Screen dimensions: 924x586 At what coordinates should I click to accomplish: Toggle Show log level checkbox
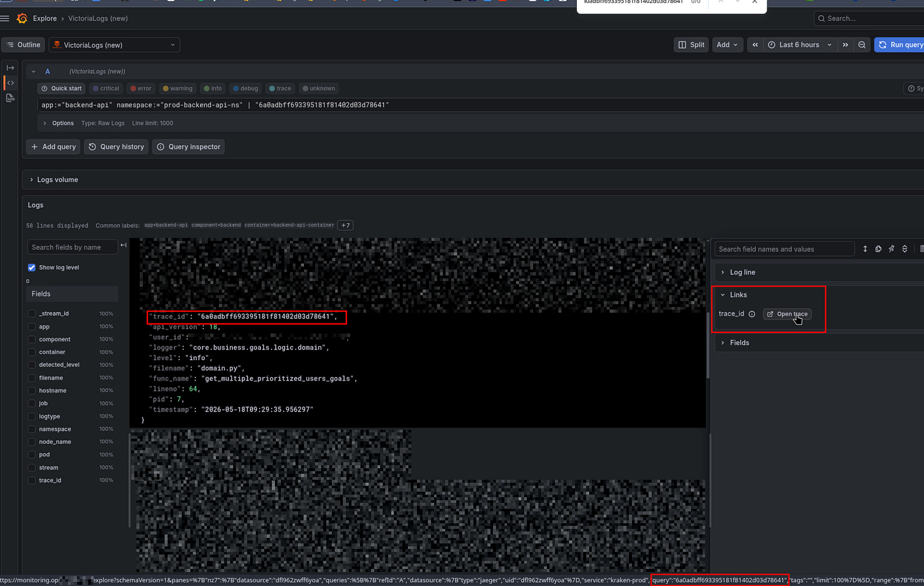pos(32,268)
